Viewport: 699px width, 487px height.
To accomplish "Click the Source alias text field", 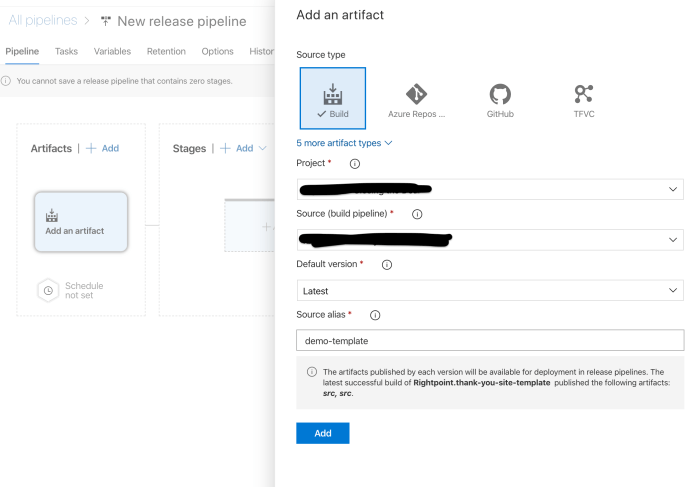I will [490, 341].
